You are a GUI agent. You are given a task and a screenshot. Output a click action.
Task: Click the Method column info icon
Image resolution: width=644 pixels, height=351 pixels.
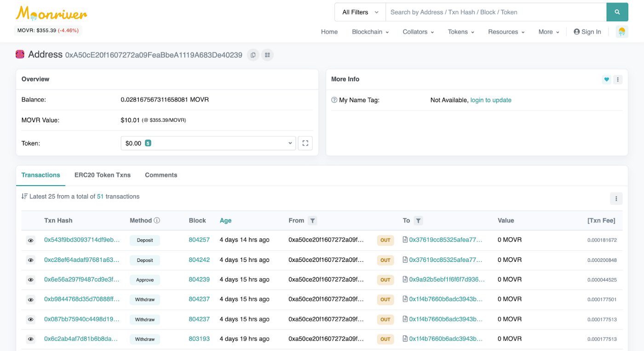[157, 221]
